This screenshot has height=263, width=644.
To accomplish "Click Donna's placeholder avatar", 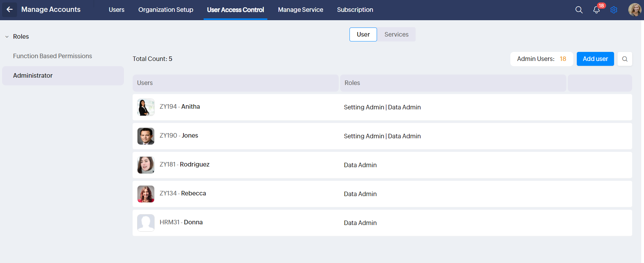I will pos(146,223).
